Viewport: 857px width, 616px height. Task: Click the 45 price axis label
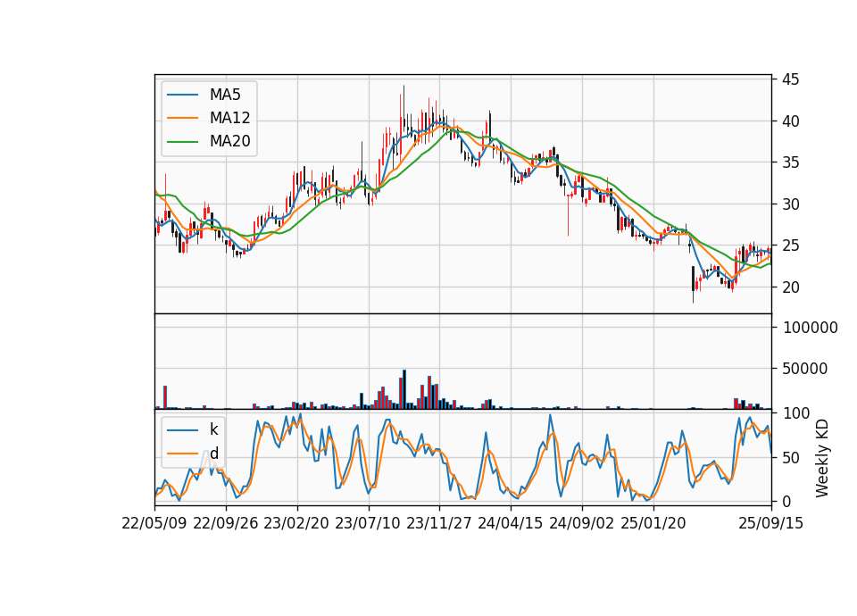tap(790, 79)
